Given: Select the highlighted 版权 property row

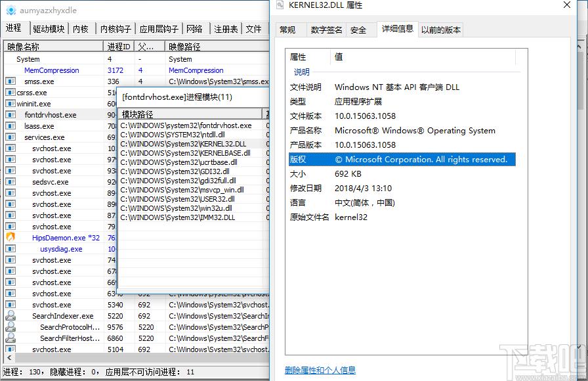Looking at the screenshot, I should coord(402,159).
